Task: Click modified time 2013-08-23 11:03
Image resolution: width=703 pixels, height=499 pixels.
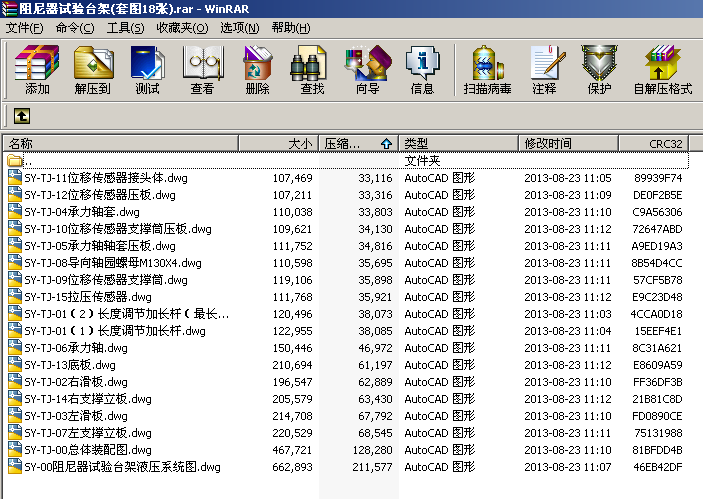Action: coord(568,314)
